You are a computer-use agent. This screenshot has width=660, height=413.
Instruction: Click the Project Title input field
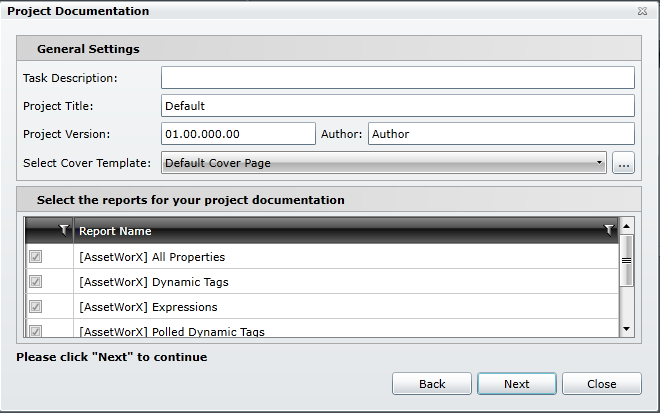tap(398, 105)
